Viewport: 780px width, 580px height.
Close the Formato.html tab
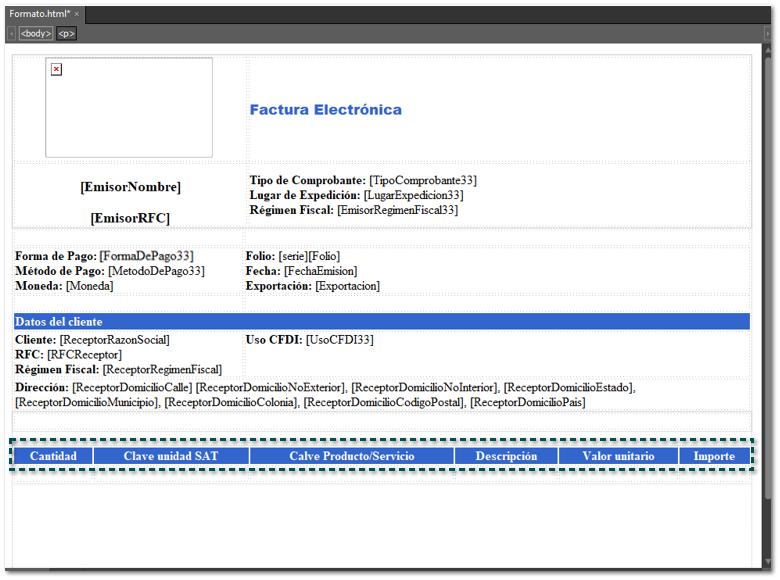[x=77, y=14]
